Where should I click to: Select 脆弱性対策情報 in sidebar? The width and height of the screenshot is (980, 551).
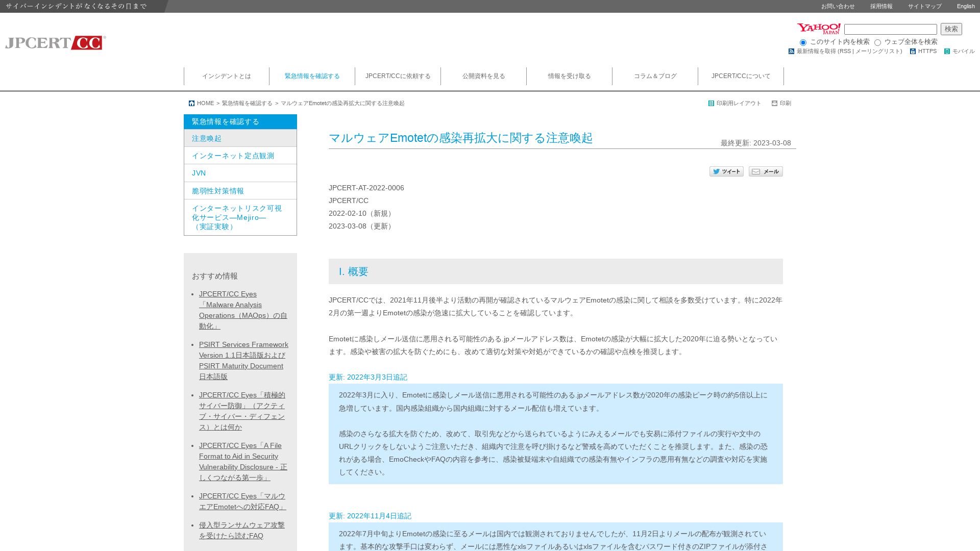click(x=240, y=191)
